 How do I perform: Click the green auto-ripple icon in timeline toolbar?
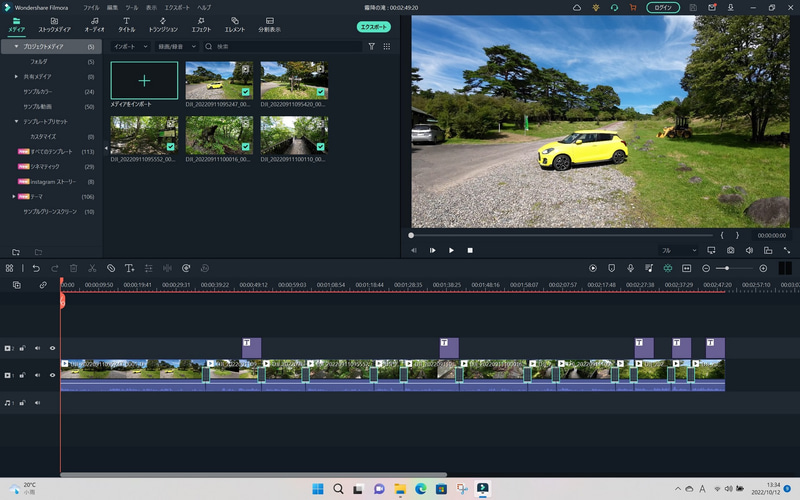click(668, 268)
